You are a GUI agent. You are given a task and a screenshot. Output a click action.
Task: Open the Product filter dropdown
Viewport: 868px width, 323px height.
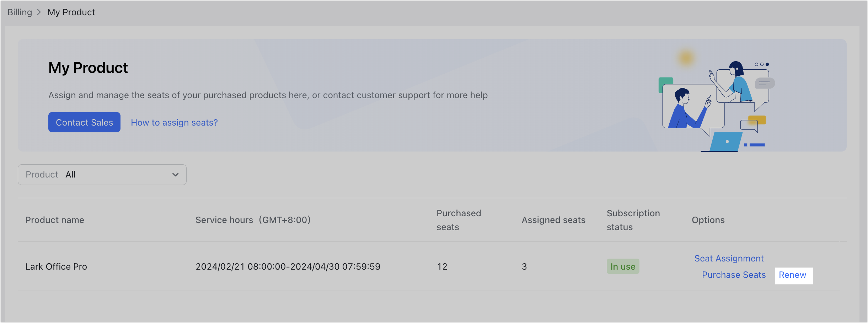click(102, 174)
